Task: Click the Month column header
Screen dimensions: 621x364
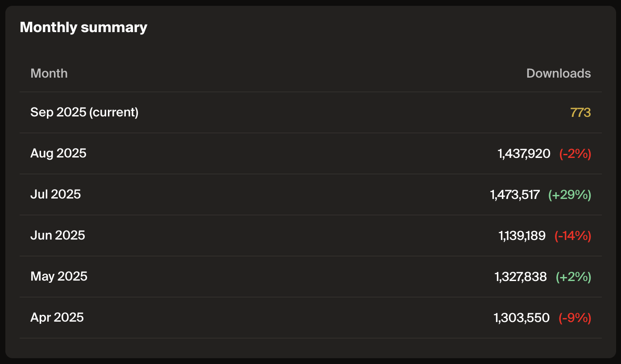Action: [49, 73]
